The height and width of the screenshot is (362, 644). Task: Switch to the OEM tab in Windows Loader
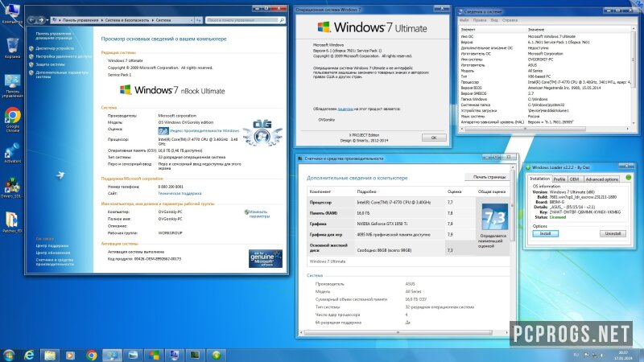[x=574, y=179]
